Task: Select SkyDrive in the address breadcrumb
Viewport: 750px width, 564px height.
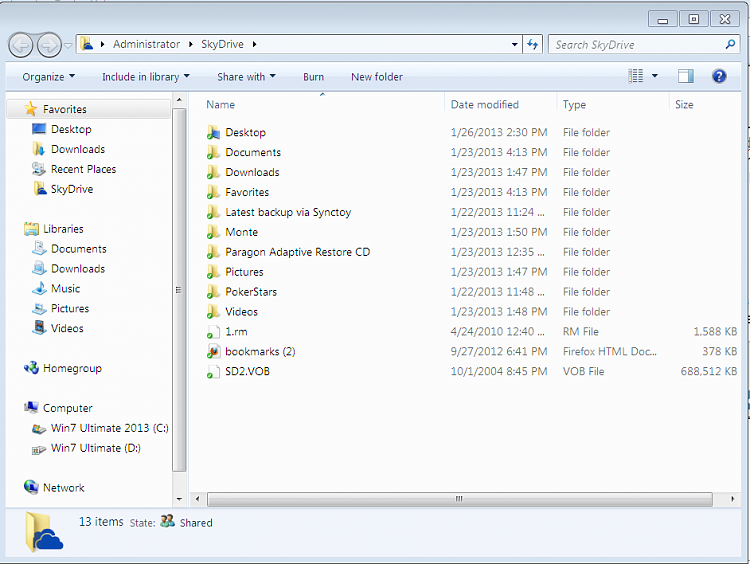Action: point(222,44)
